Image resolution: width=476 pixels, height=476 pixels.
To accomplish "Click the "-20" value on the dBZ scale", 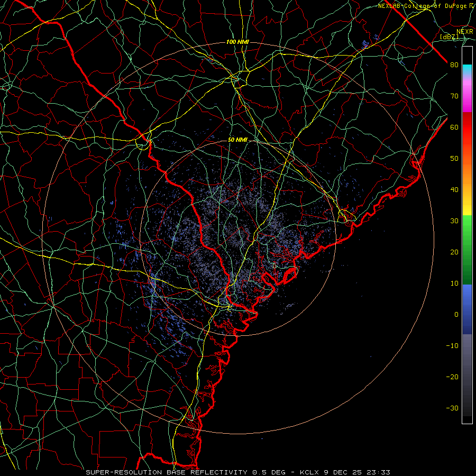I will pyautogui.click(x=452, y=377).
